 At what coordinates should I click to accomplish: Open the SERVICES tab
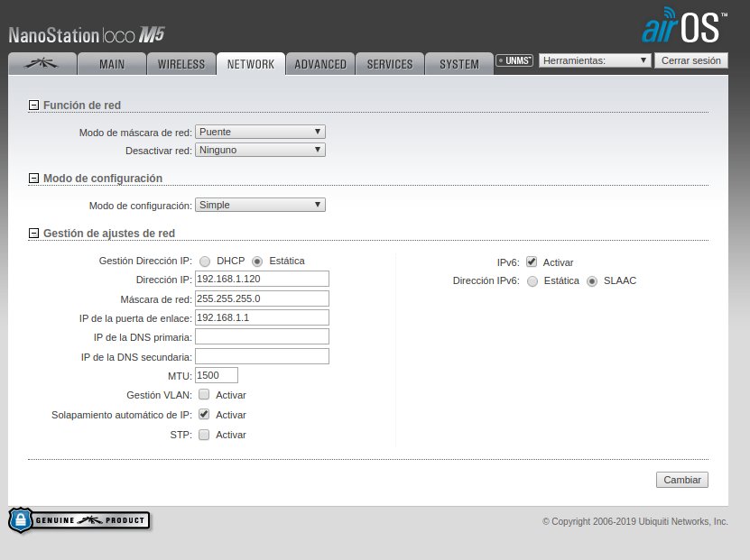390,63
